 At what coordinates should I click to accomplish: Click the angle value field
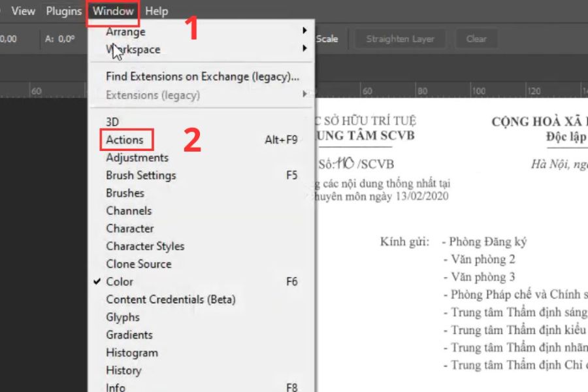pyautogui.click(x=65, y=39)
